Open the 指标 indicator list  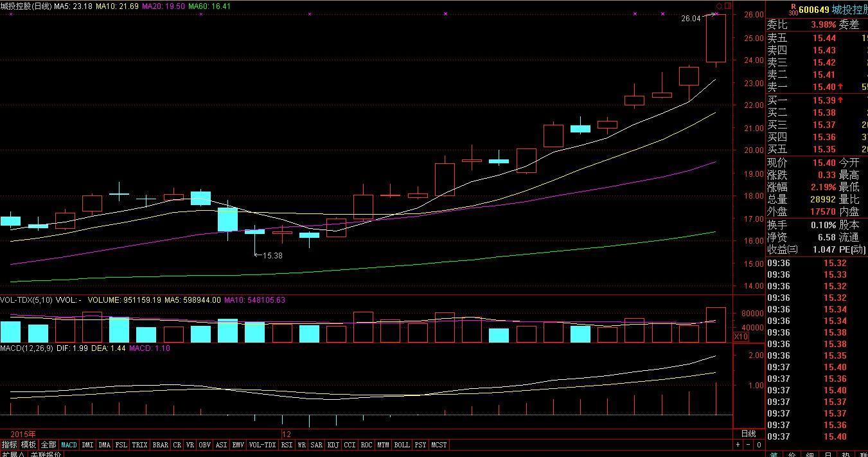[9, 445]
